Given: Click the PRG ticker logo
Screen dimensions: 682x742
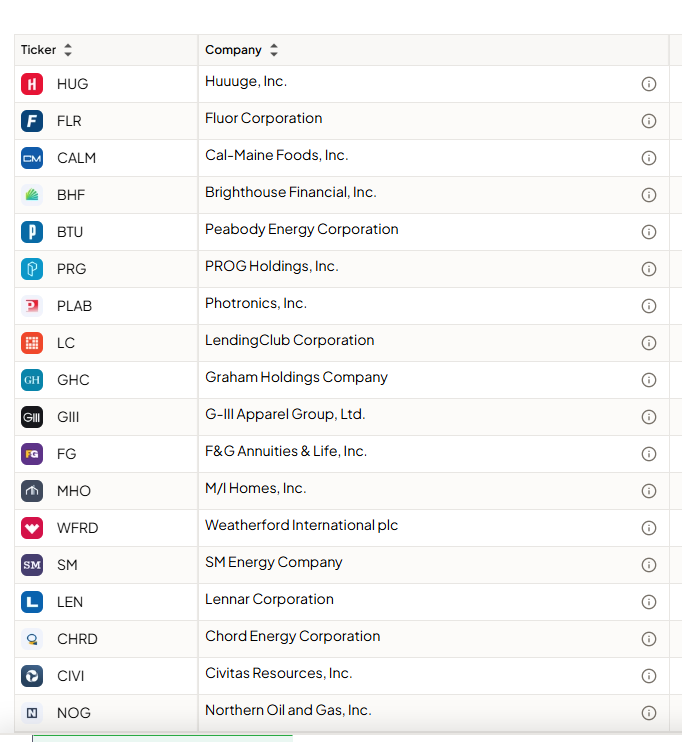Looking at the screenshot, I should coord(32,269).
